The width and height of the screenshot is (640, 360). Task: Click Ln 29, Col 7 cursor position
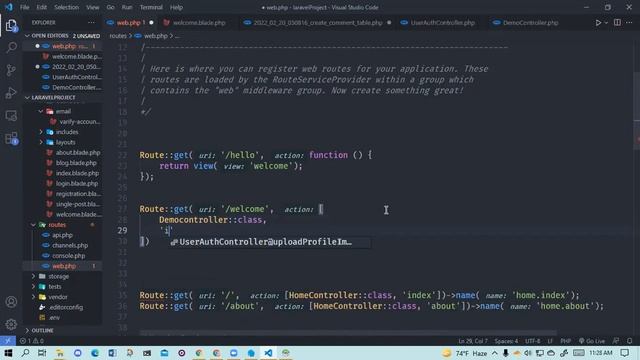click(x=473, y=341)
